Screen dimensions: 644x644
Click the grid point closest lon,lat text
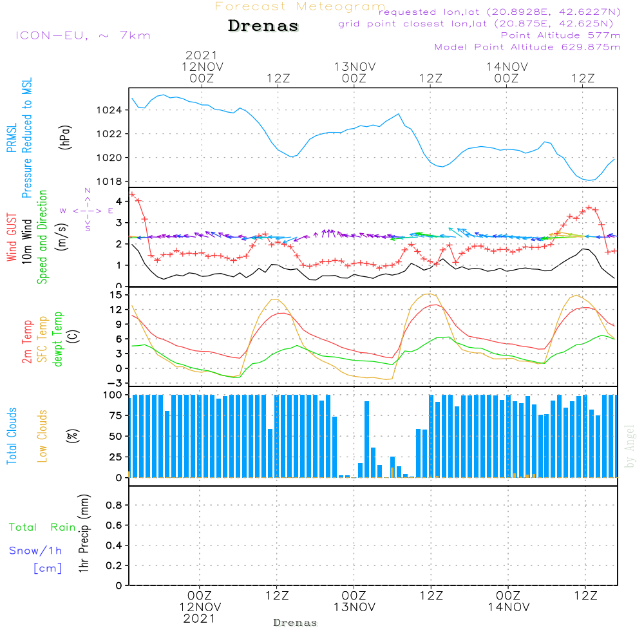476,24
